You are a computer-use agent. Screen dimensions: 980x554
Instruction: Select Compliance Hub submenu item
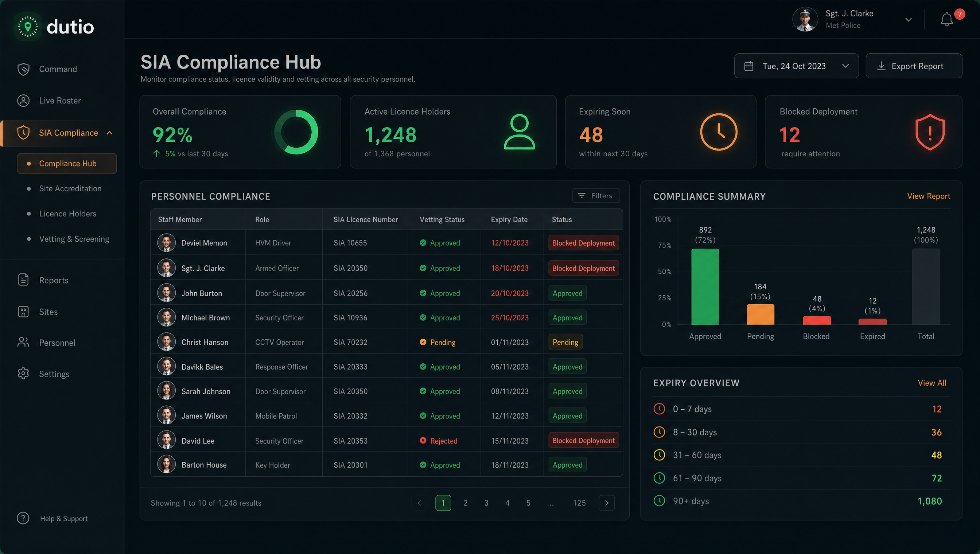click(67, 164)
